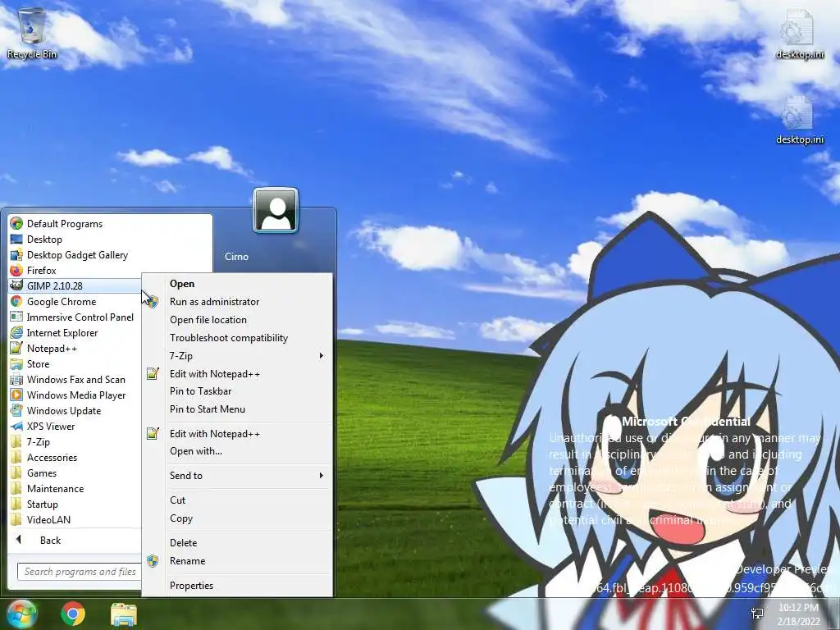
Task: Choose Run as administrator
Action: tap(238, 302)
